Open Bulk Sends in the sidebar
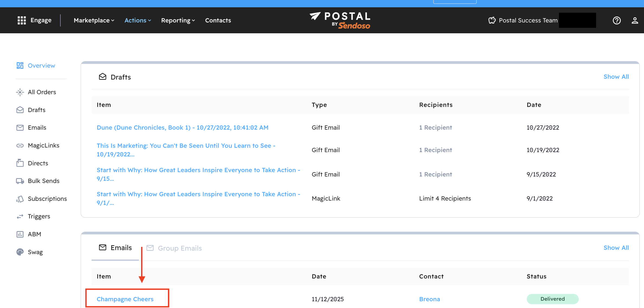This screenshot has width=644, height=308. pos(43,181)
